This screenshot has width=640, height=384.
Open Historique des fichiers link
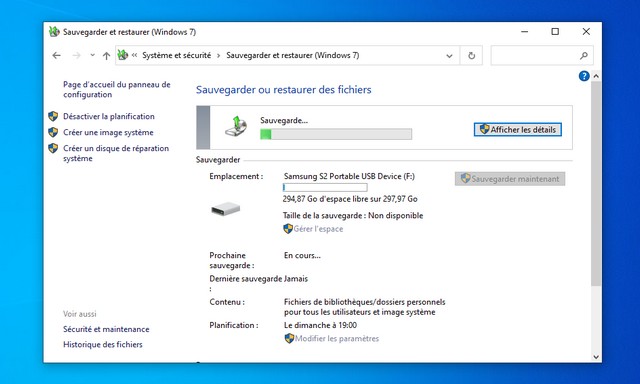point(103,344)
